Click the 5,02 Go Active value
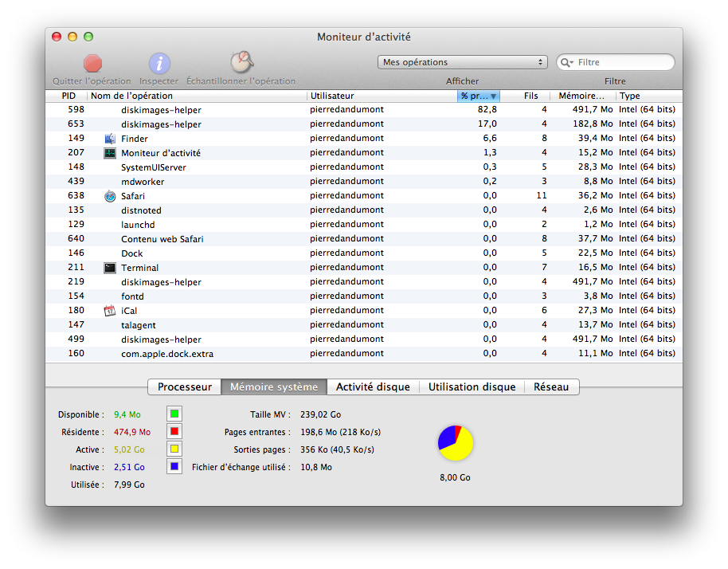The image size is (728, 569). [129, 449]
